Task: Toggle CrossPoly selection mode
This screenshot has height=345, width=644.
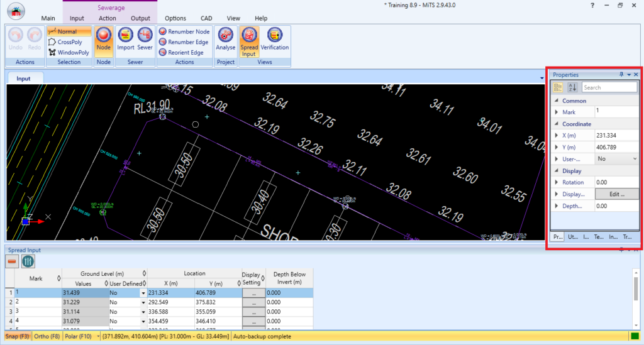Action: (65, 42)
